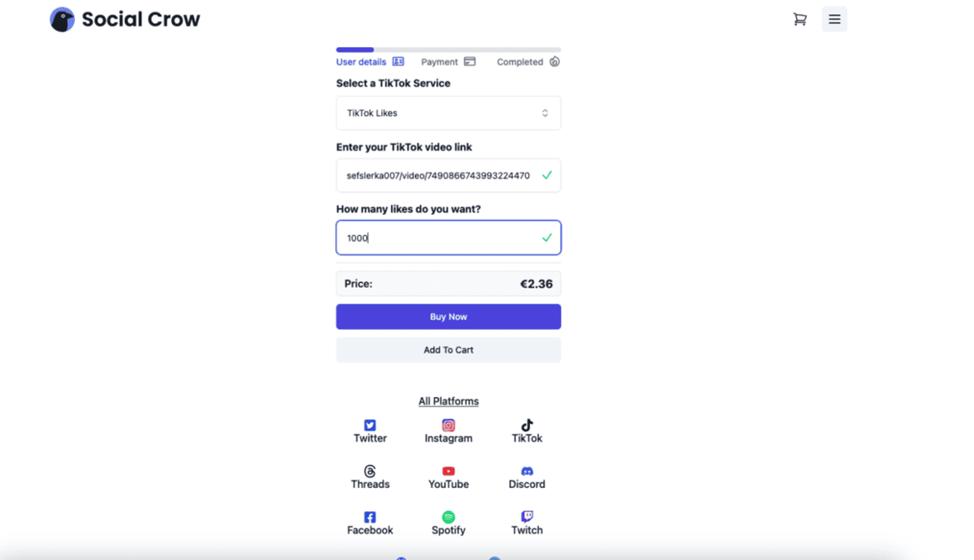Switch to the Payment step tab
Viewport: 974px width, 560px height.
[x=448, y=62]
